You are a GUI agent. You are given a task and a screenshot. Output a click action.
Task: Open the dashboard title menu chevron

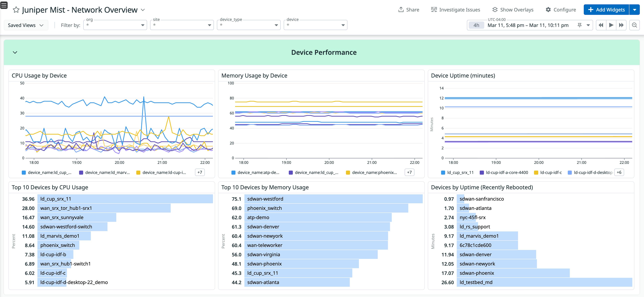pyautogui.click(x=143, y=10)
